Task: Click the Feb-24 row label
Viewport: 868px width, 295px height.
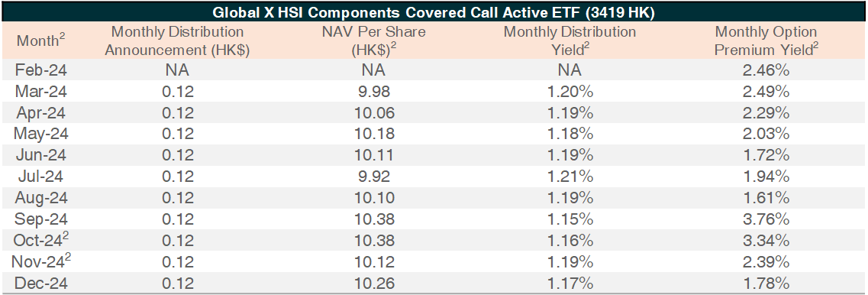Action: click(40, 70)
